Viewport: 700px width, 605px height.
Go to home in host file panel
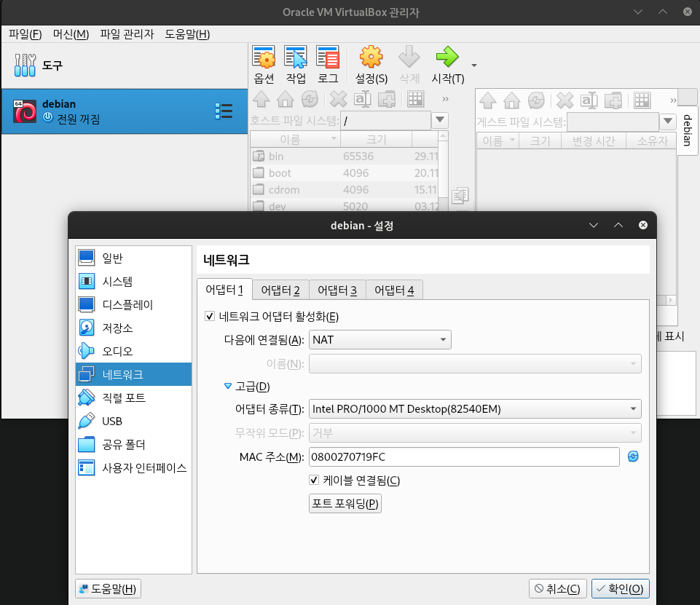tap(286, 99)
